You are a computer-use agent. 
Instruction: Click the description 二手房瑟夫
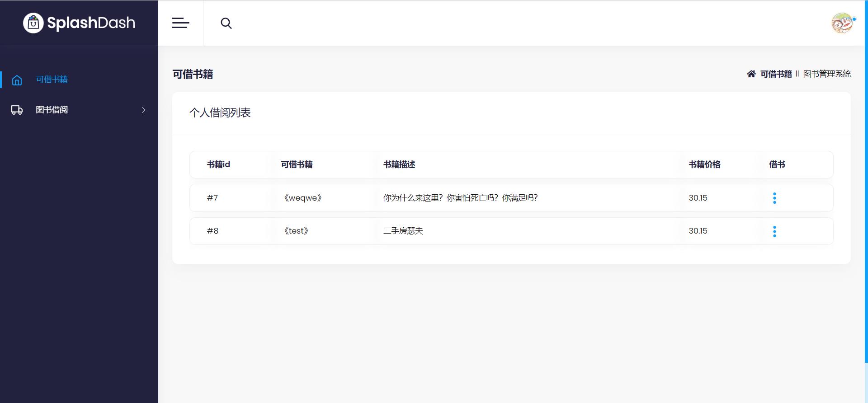(403, 231)
